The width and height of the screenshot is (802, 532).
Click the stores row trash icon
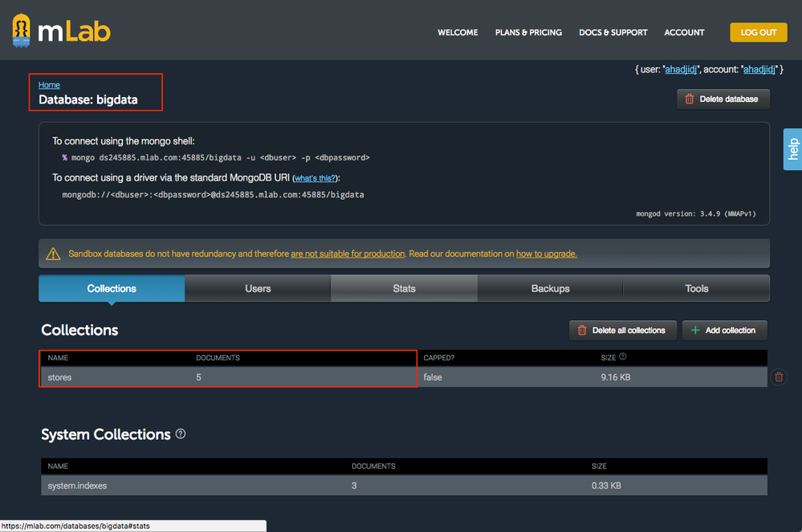pos(779,377)
